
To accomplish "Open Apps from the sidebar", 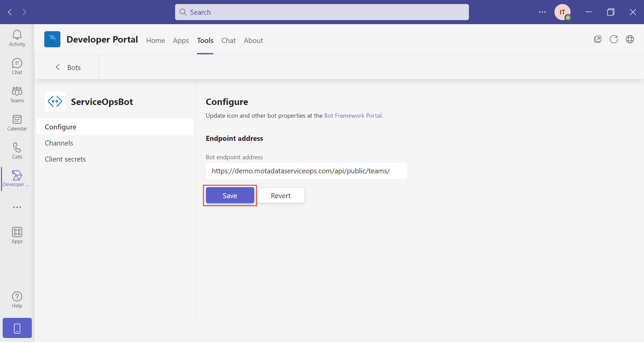I will click(x=17, y=235).
